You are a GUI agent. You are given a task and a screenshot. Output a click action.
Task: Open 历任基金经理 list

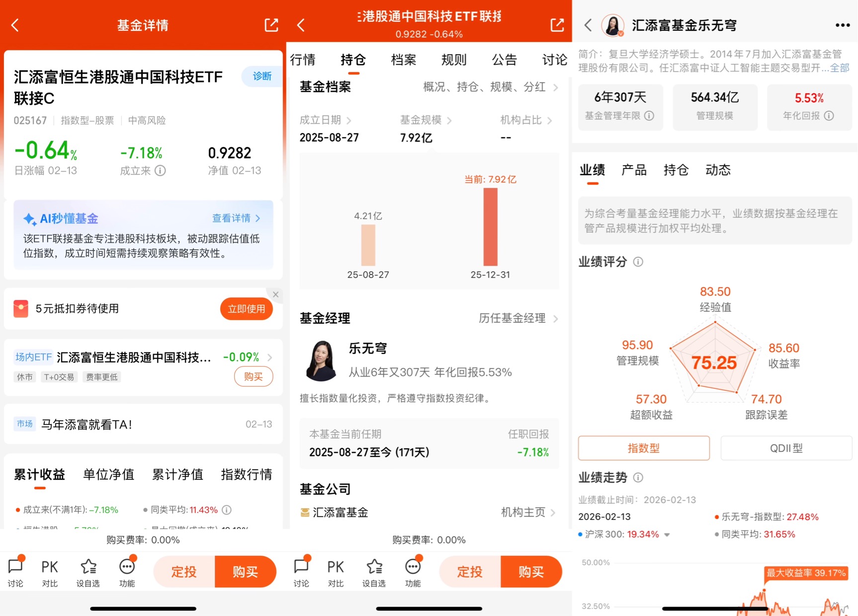(518, 318)
